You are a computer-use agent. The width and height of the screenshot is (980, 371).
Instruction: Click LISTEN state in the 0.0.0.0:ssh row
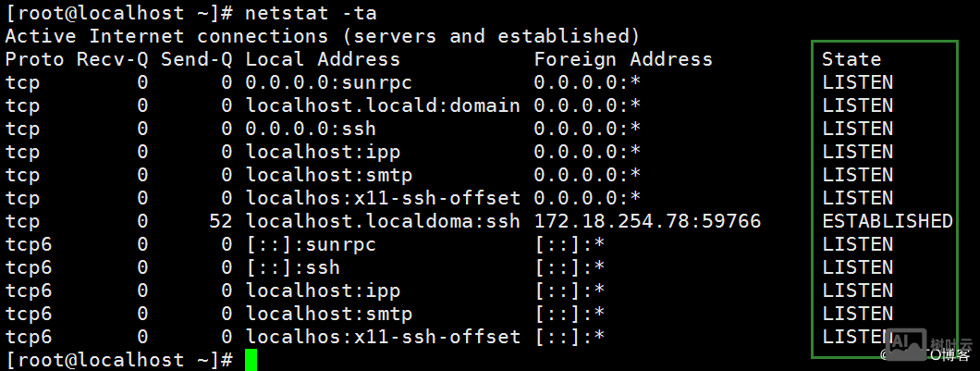(x=858, y=129)
